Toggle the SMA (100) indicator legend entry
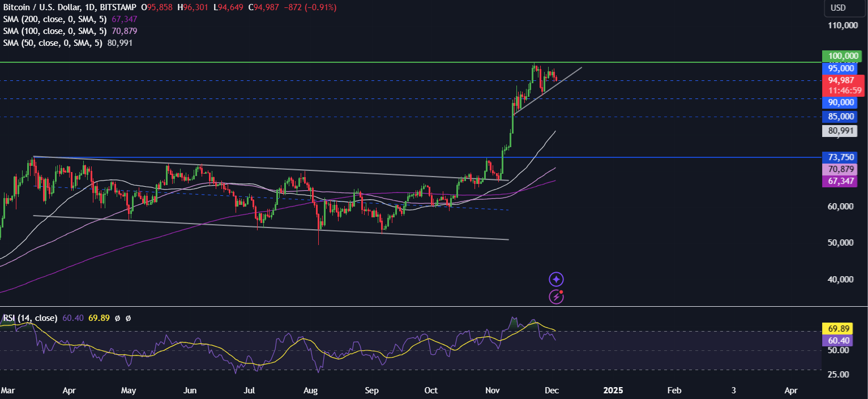This screenshot has height=399, width=868. coord(54,31)
